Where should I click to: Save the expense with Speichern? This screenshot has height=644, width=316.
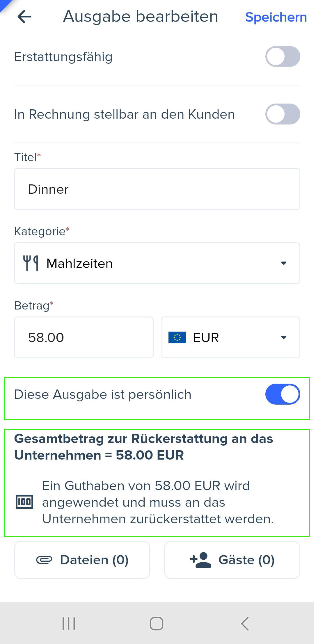click(276, 17)
